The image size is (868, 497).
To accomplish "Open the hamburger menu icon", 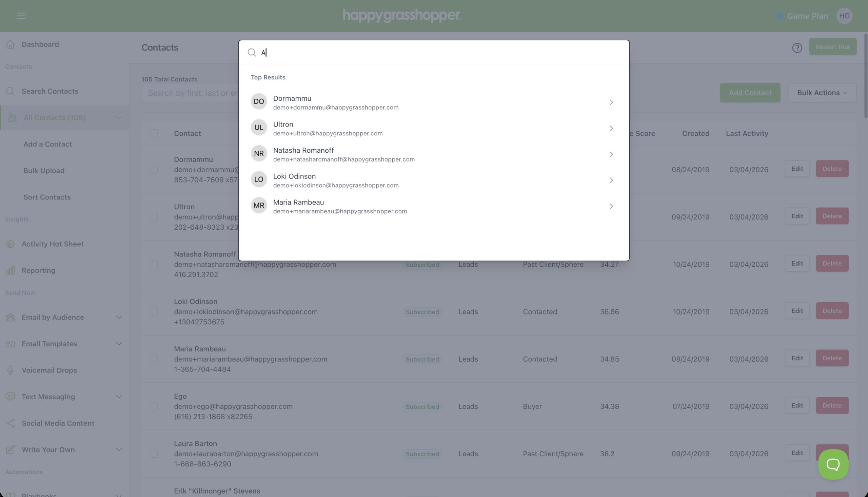I will coord(21,16).
